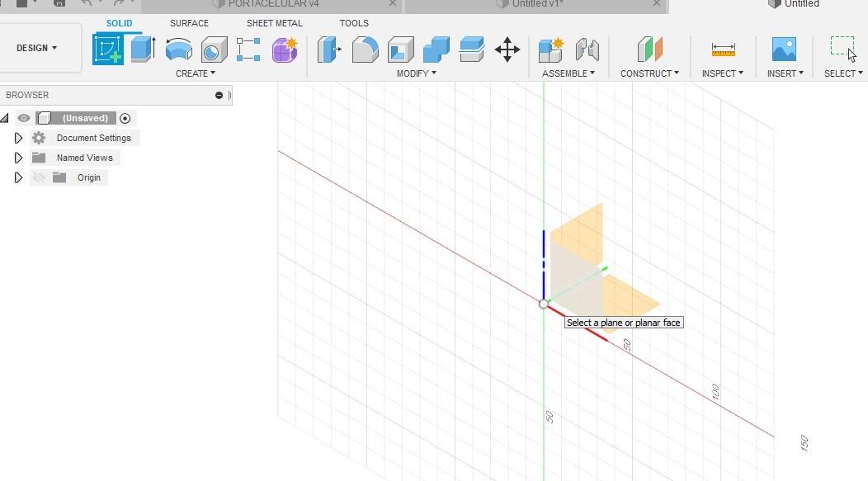The height and width of the screenshot is (481, 868).
Task: Select the Measure tool
Action: [x=723, y=50]
